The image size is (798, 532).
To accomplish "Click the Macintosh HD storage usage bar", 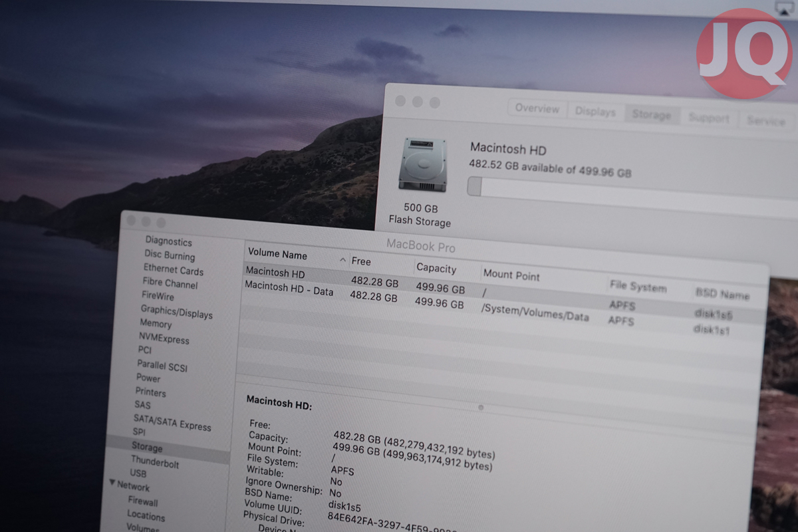I will tap(632, 197).
